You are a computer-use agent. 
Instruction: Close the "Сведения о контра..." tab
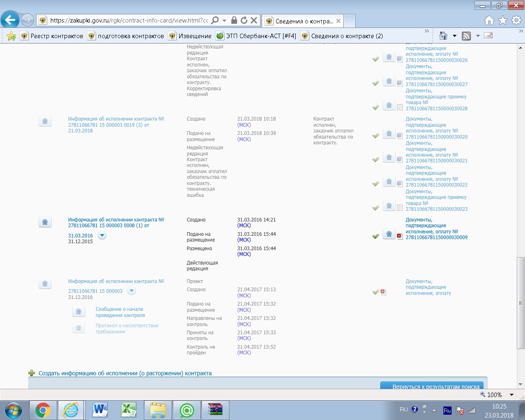338,21
